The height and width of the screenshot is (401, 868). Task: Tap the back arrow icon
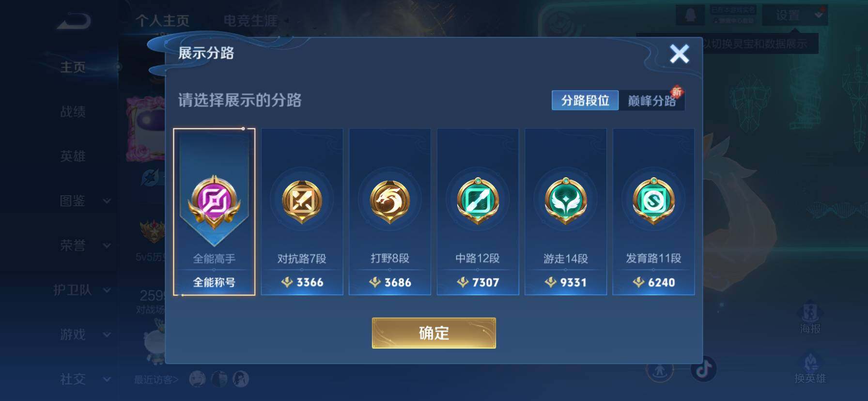pyautogui.click(x=74, y=21)
